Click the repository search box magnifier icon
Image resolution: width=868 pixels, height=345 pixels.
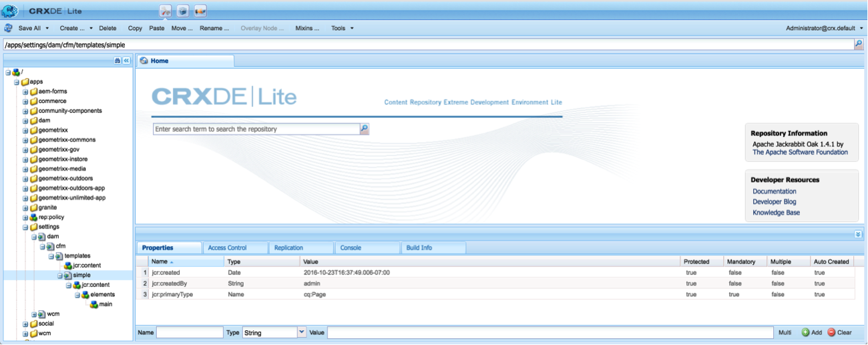click(364, 129)
